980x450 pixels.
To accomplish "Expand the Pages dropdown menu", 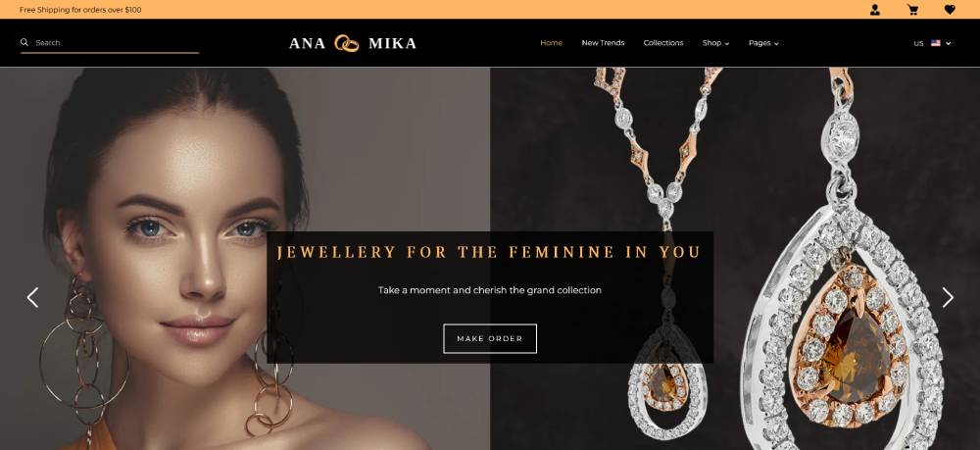I will [x=763, y=43].
